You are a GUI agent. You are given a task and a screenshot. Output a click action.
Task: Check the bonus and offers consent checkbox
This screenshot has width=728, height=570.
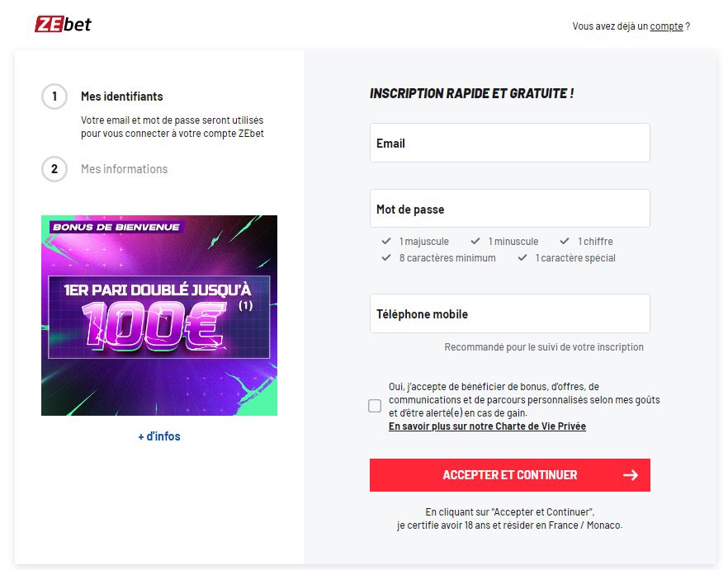(374, 405)
